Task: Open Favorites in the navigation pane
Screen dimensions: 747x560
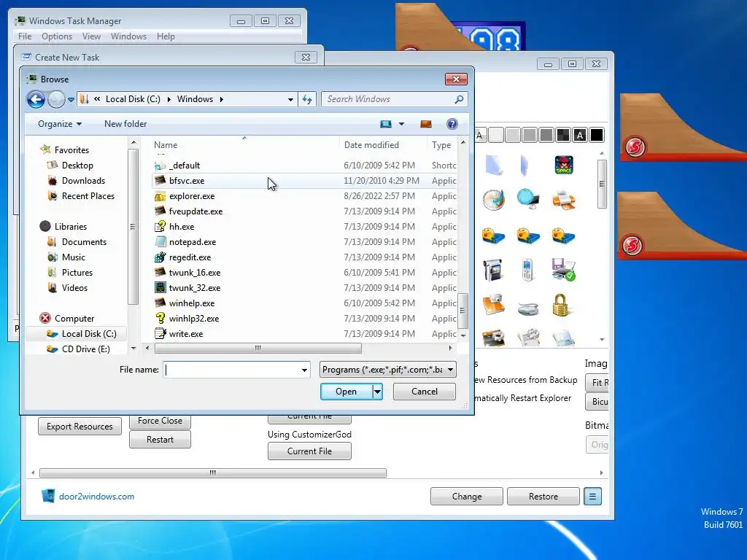Action: coord(71,150)
